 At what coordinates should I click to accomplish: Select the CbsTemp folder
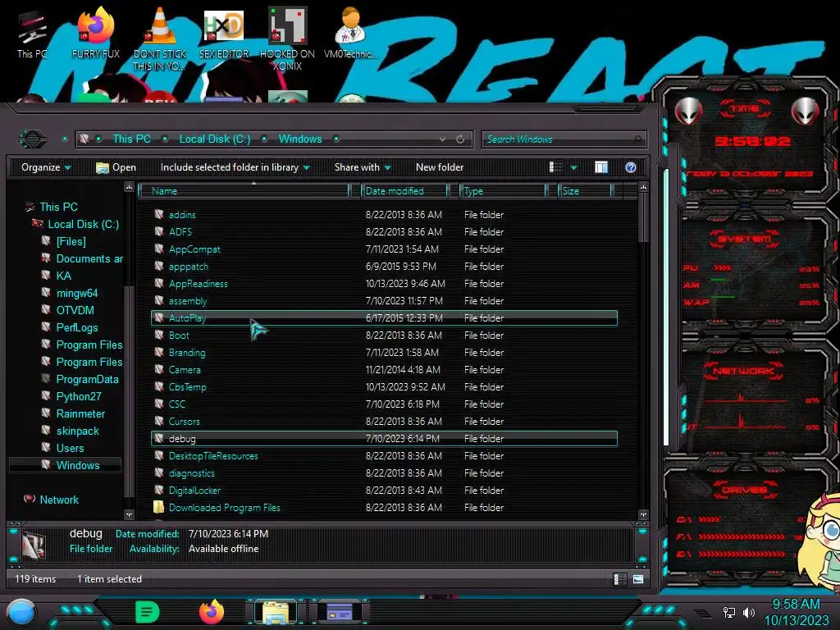384,387
